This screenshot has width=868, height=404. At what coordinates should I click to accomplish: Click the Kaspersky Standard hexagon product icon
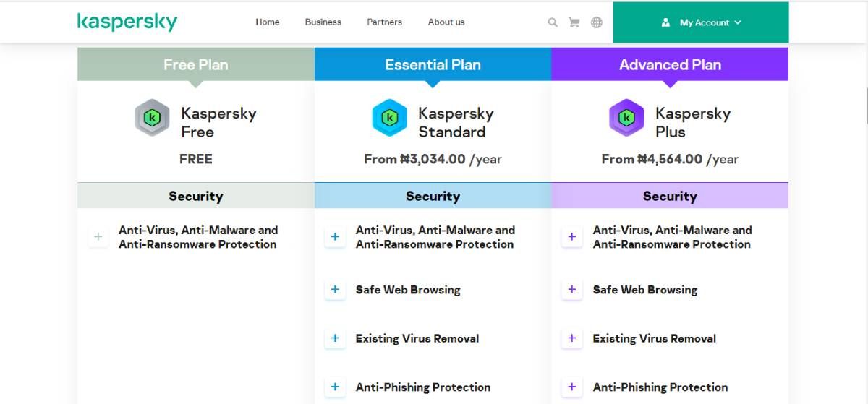(x=389, y=118)
